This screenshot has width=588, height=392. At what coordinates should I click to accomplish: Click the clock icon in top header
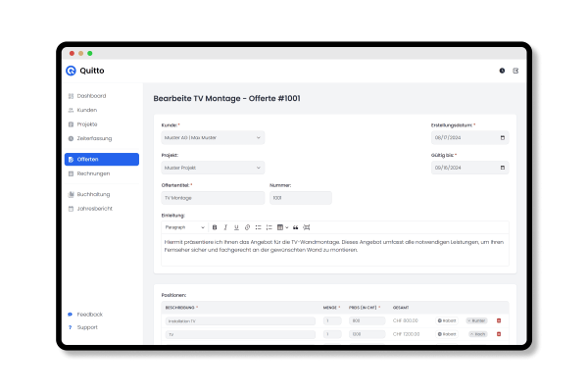[x=502, y=71]
